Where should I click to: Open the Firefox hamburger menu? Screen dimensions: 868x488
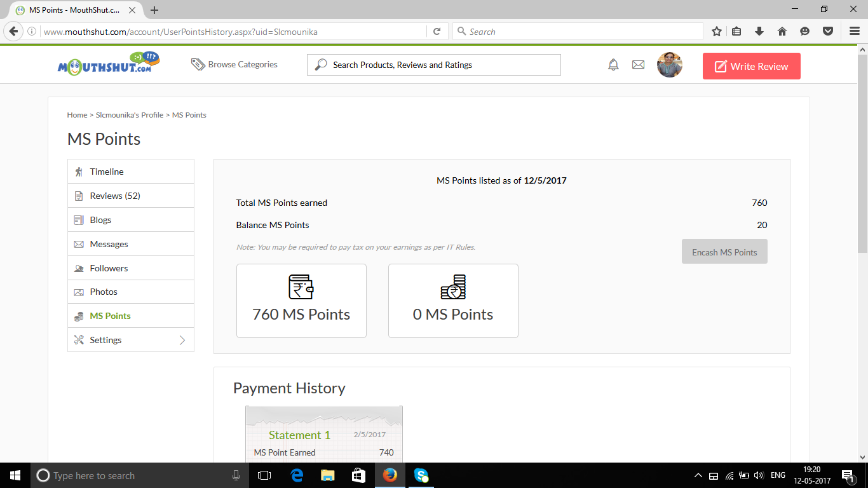coord(855,31)
